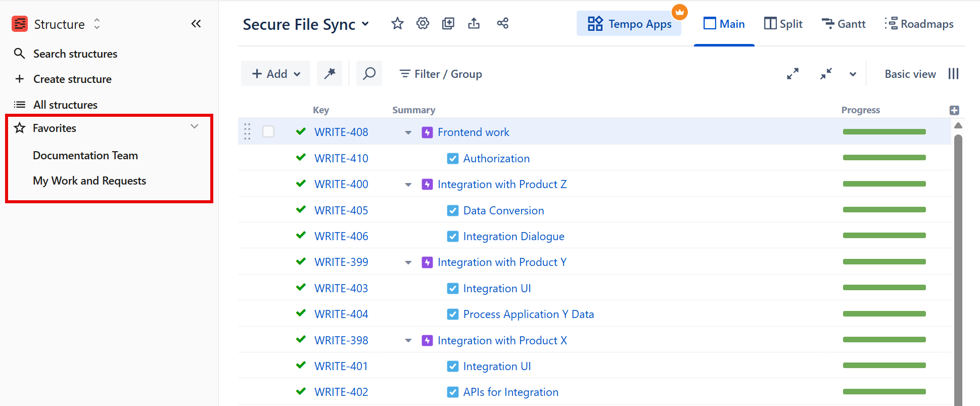This screenshot has height=406, width=980.
Task: Star the Secure File Sync structure
Action: 397,24
